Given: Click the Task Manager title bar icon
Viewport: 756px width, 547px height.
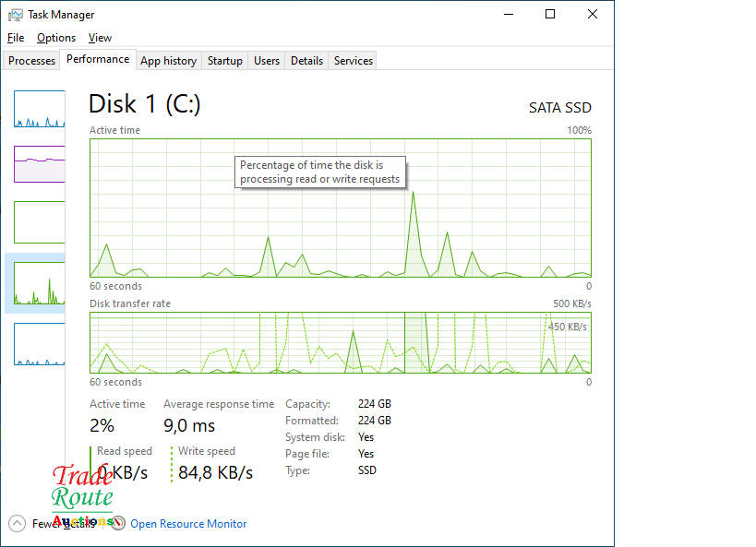Looking at the screenshot, I should click(x=16, y=15).
